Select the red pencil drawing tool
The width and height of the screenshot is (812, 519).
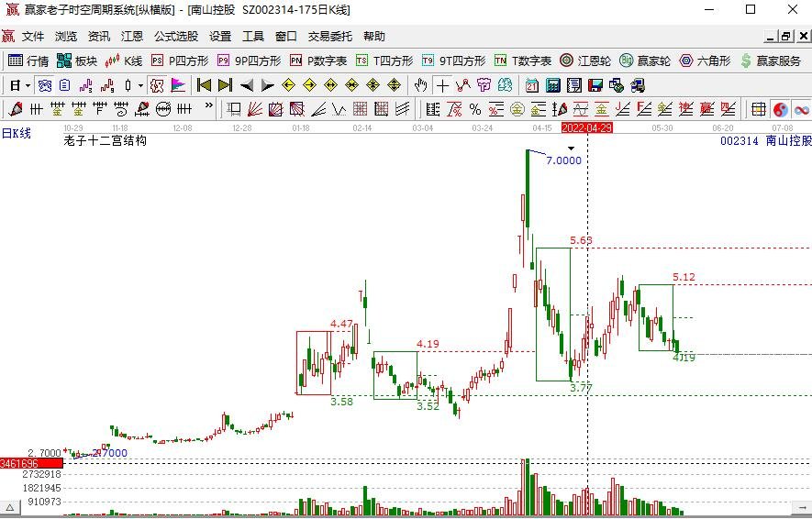click(15, 109)
